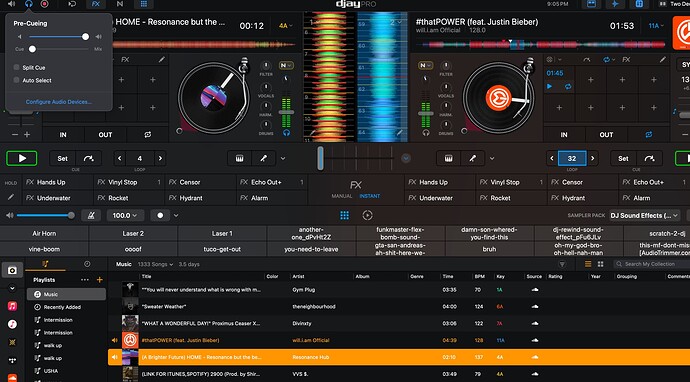Switch FX mode to INSTANT
This screenshot has height=382, width=690.
pyautogui.click(x=370, y=196)
